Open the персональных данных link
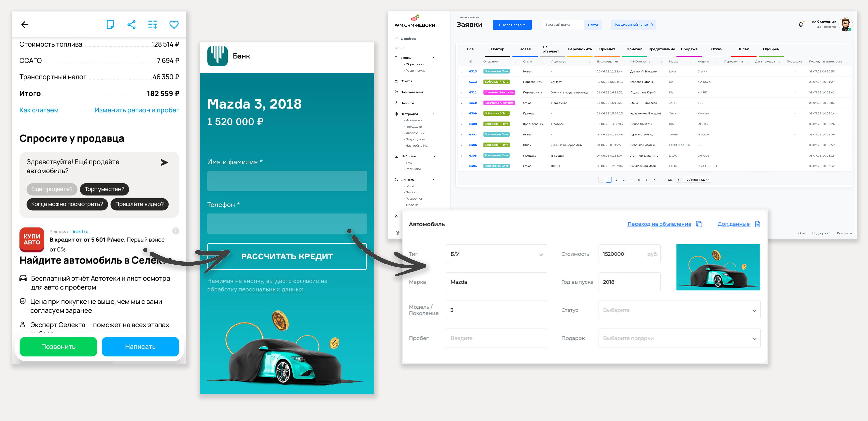The width and height of the screenshot is (868, 421). tap(271, 290)
